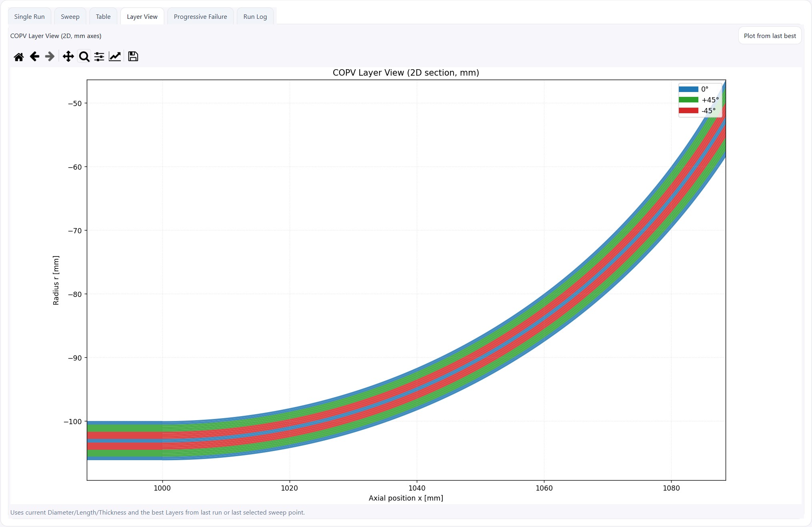Open the Sweep tab
This screenshot has height=527, width=812.
(x=70, y=17)
